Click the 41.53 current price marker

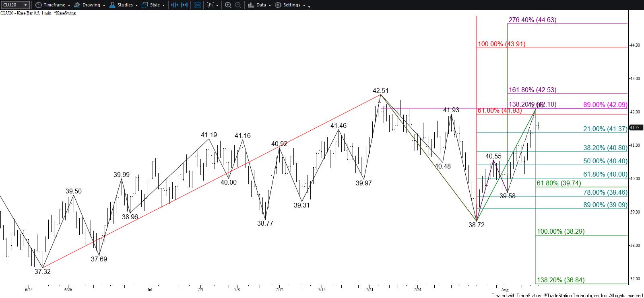point(636,127)
